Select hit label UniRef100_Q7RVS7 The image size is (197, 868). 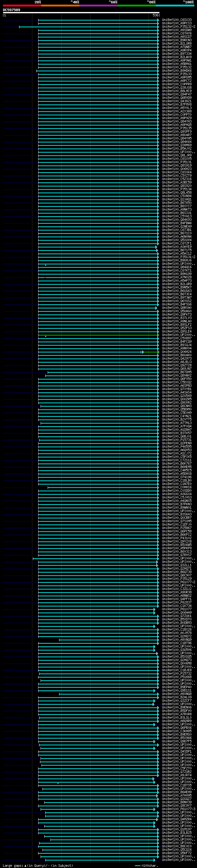point(177,555)
